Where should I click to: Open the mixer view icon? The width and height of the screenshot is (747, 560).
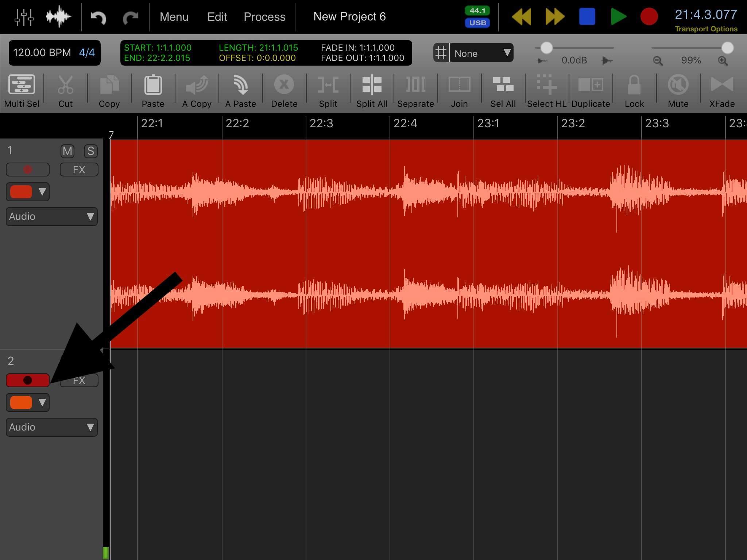click(24, 17)
